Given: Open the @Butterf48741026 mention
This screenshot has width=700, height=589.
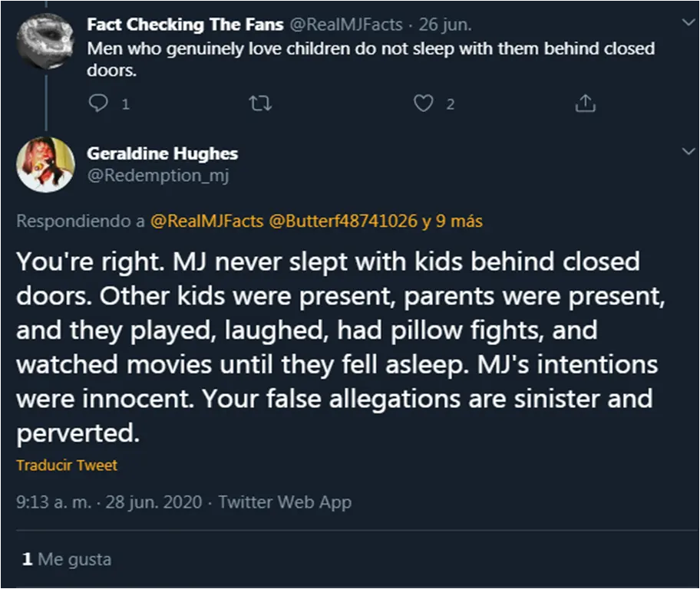Looking at the screenshot, I should click(343, 222).
